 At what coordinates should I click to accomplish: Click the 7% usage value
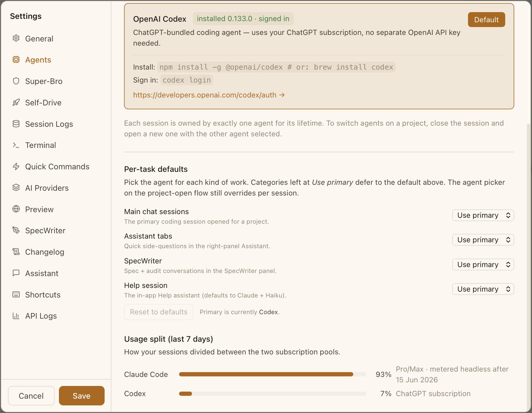click(x=386, y=394)
